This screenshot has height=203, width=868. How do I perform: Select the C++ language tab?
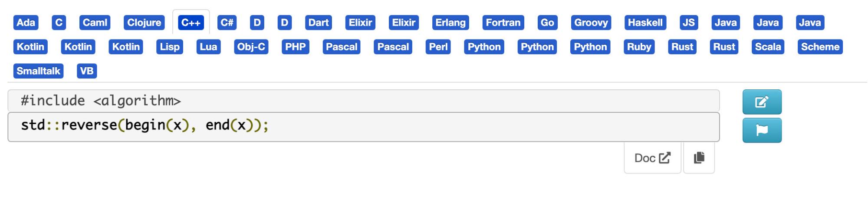[191, 23]
